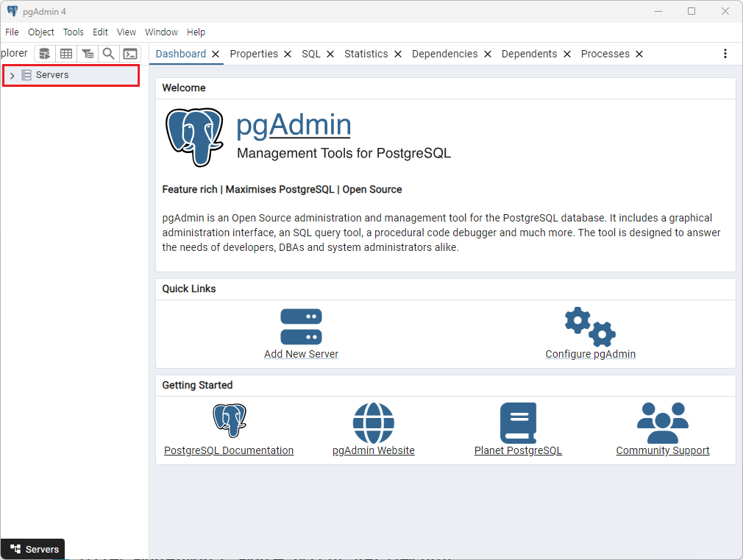Expand the Servers tree node chevron
The image size is (743, 560).
click(x=13, y=75)
